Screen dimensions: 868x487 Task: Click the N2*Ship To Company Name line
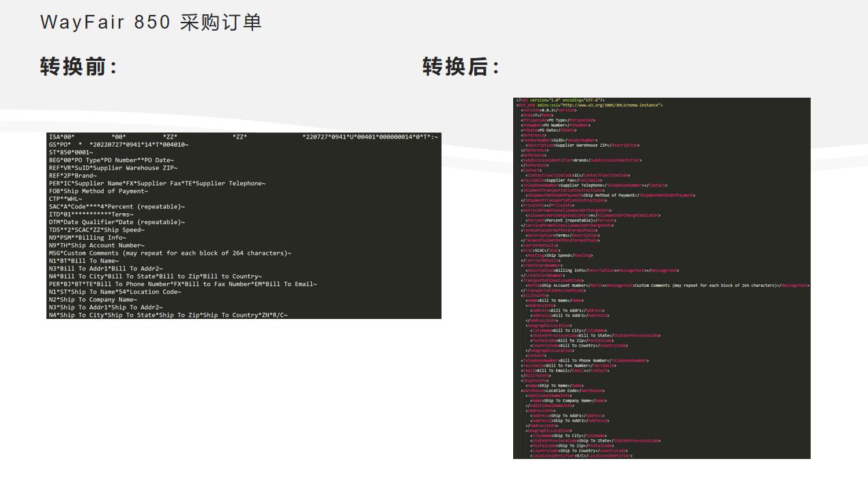coord(96,300)
